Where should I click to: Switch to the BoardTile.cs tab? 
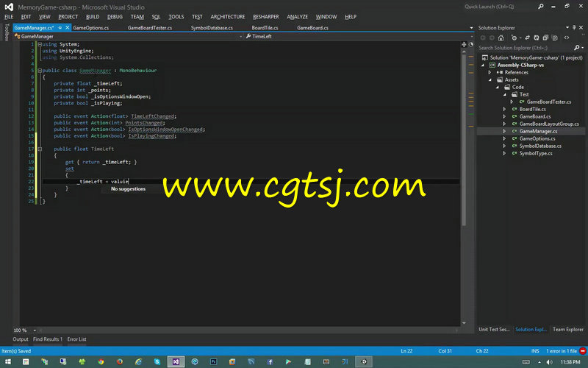265,27
